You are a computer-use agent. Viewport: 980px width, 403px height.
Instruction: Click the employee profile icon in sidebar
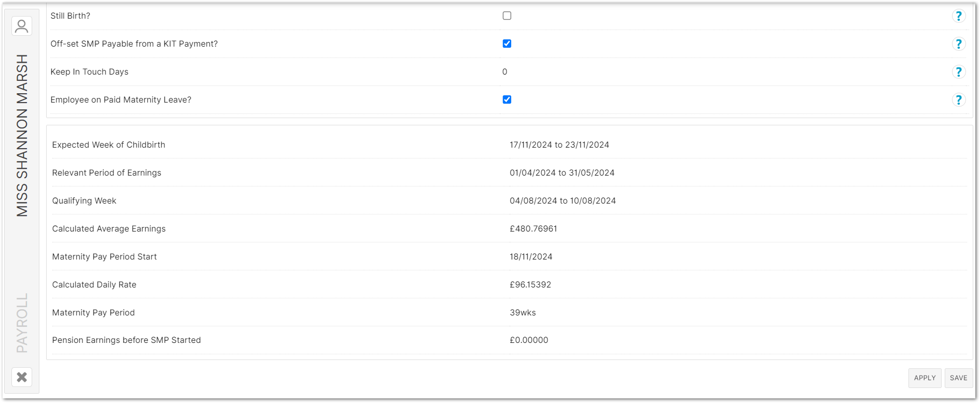pos(22,26)
